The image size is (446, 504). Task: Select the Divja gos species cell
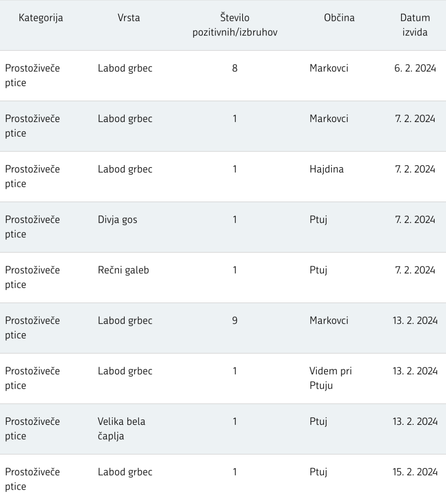point(117,220)
